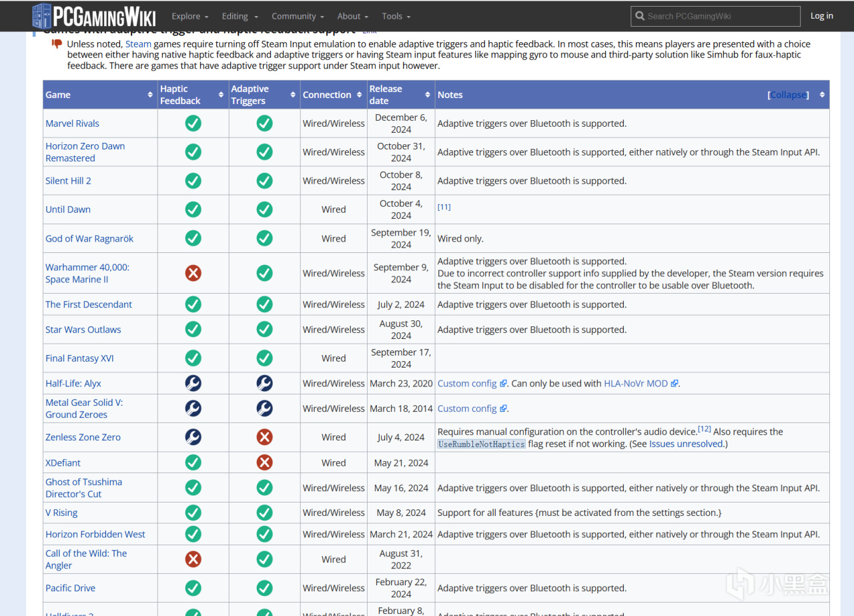Sort table by Release date column
Viewport: 854px width, 616px height.
click(428, 95)
